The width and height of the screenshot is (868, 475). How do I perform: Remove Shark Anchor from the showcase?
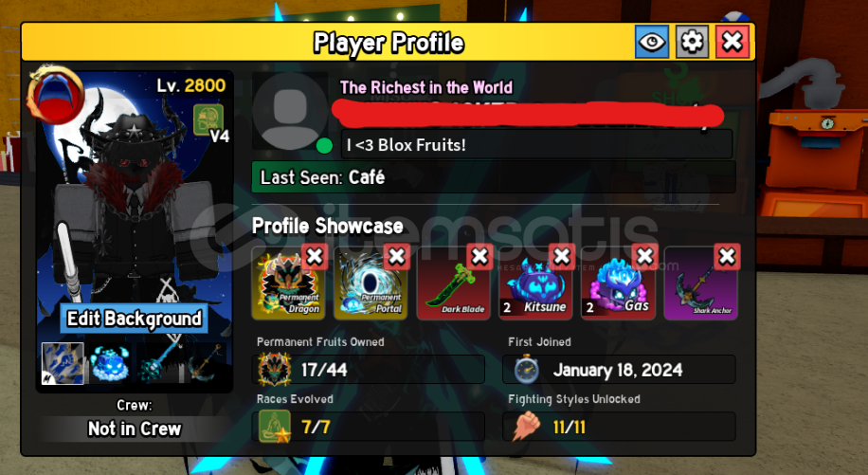(x=727, y=256)
